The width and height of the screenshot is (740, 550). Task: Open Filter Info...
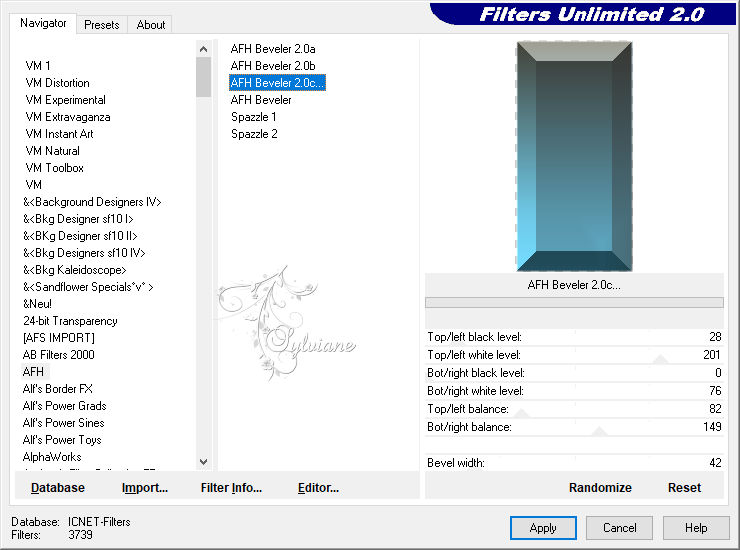(231, 488)
